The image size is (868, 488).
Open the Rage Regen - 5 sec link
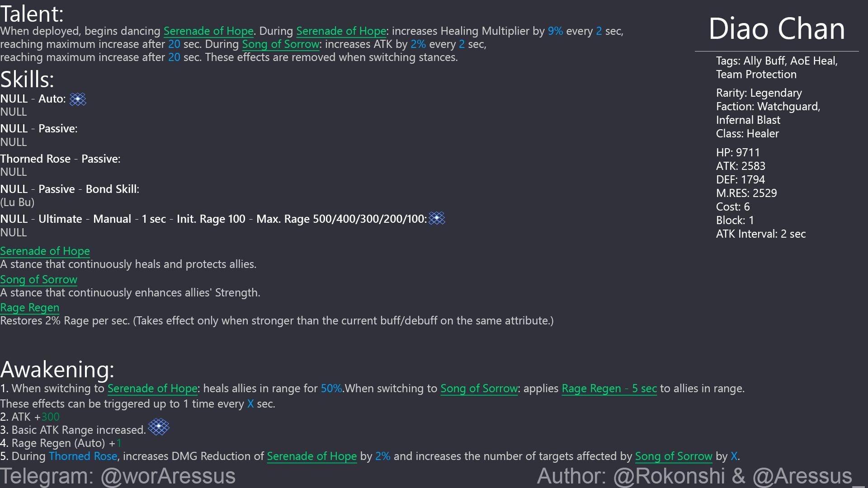pyautogui.click(x=609, y=389)
